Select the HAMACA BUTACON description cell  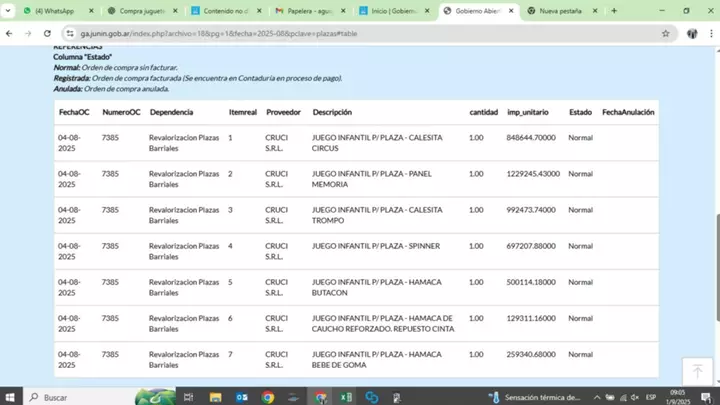[377, 287]
